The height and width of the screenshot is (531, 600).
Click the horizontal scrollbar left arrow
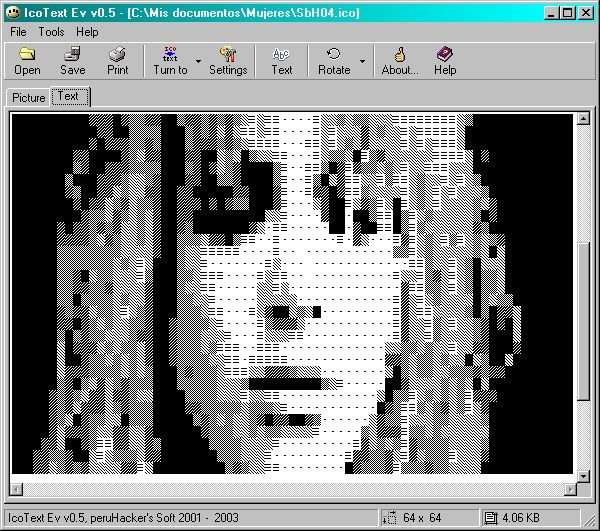coord(16,489)
